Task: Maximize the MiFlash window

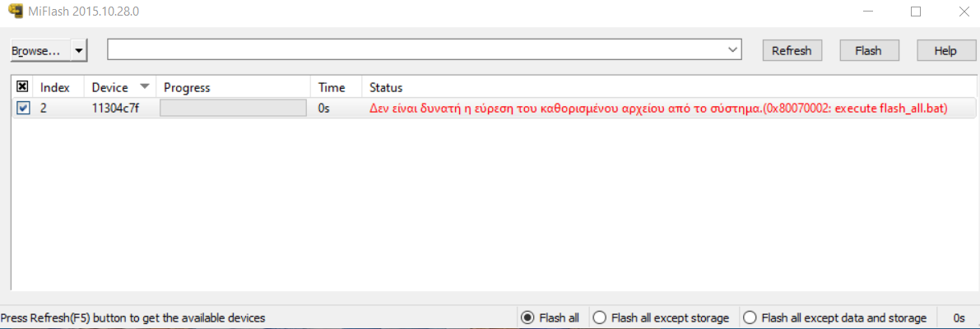Action: [916, 12]
